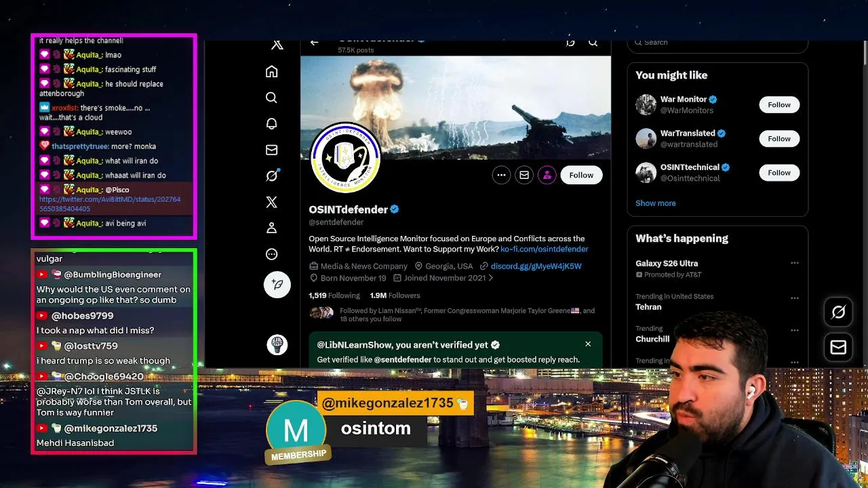
Task: Click @hobes9799 in YouTube chat
Action: pos(83,316)
